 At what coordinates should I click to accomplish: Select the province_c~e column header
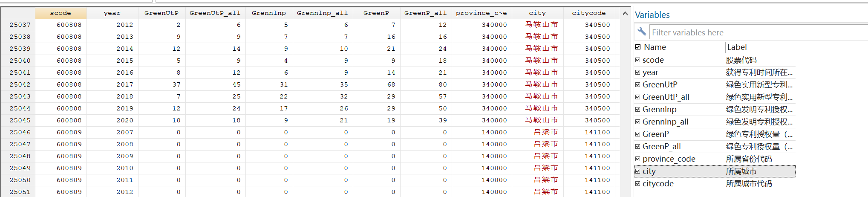point(482,13)
